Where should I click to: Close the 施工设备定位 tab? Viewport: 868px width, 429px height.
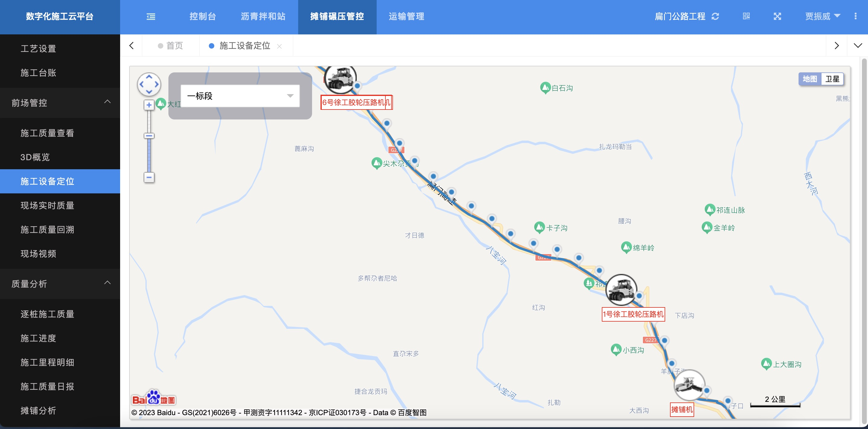click(x=279, y=46)
